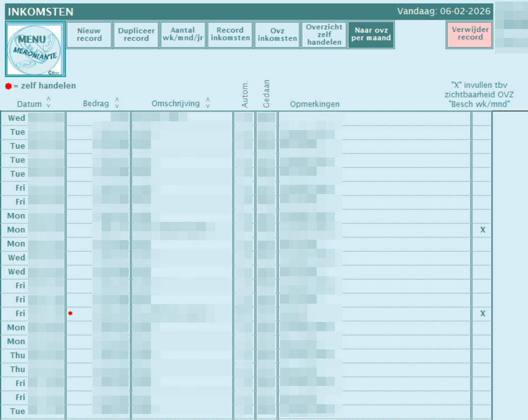The width and height of the screenshot is (528, 420).
Task: Click Dupliceer record button
Action: pyautogui.click(x=136, y=35)
